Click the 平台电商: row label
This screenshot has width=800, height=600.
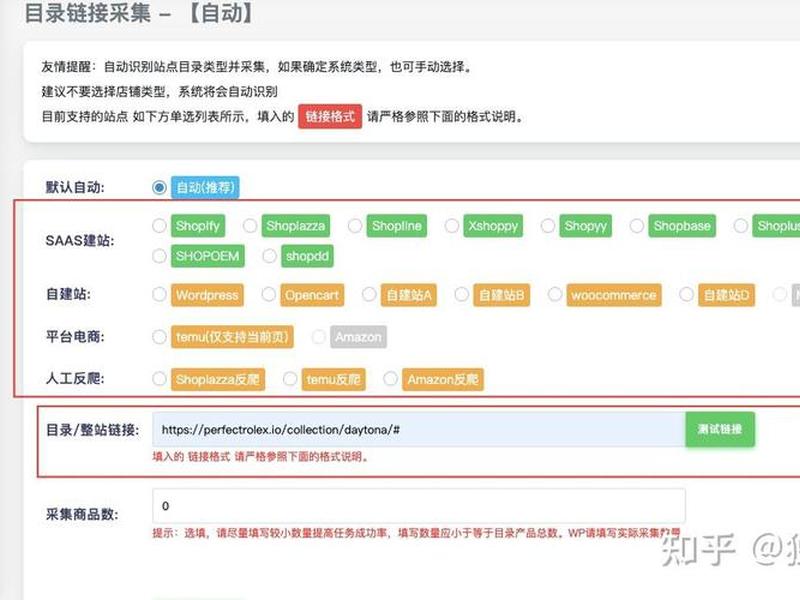(75, 337)
